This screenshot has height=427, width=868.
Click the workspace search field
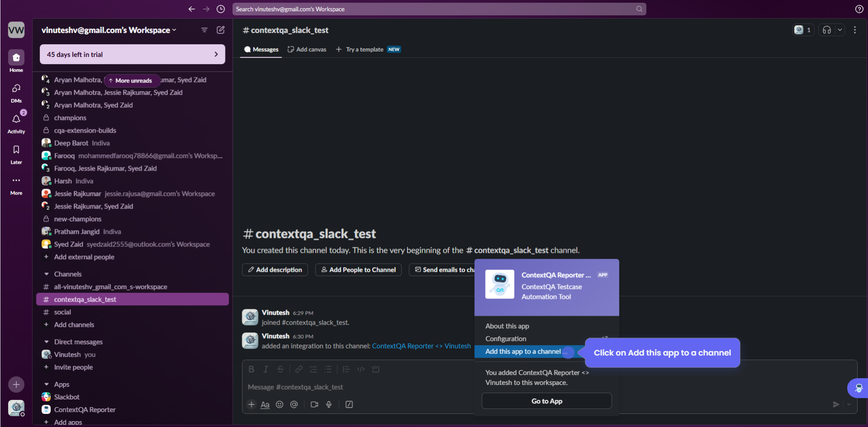pos(435,9)
